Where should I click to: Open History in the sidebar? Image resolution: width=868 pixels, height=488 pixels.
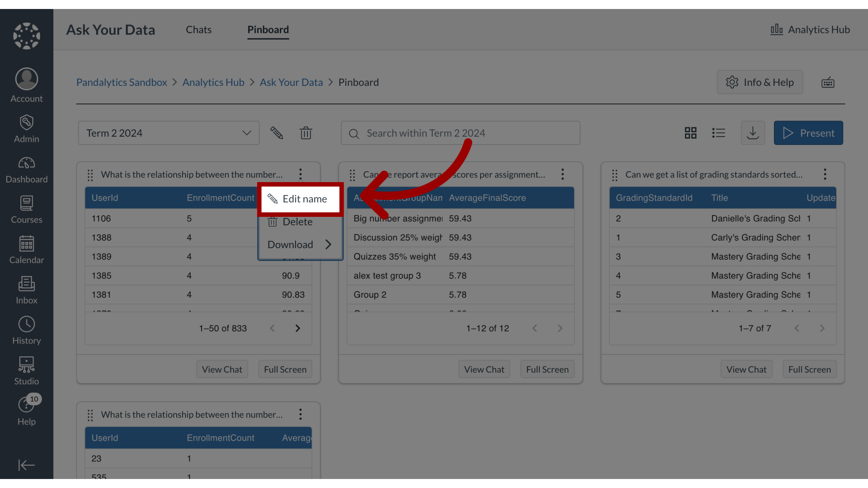27,331
